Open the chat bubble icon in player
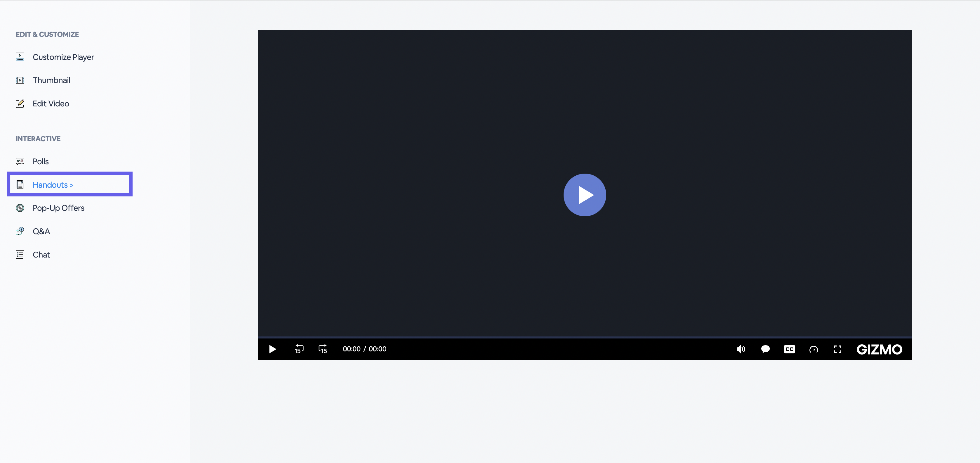The width and height of the screenshot is (980, 463). [x=765, y=349]
